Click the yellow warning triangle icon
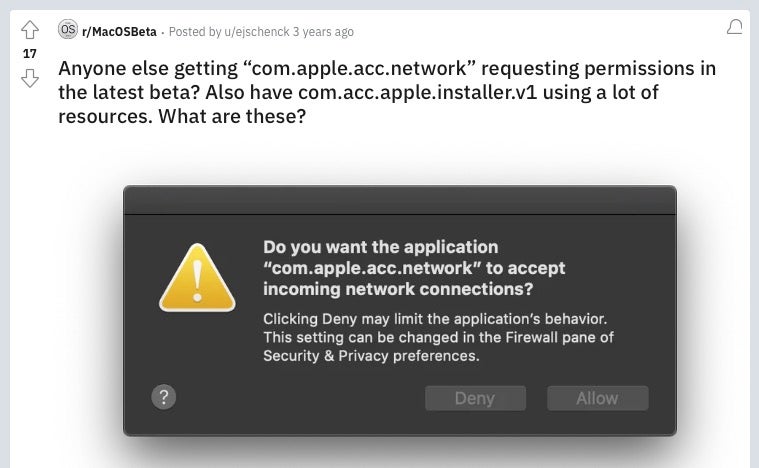The height and width of the screenshot is (468, 759). pos(197,277)
